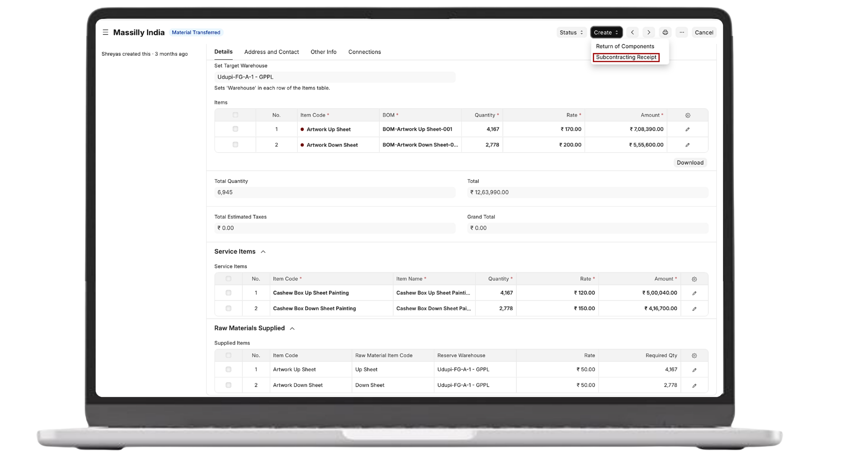Viewport: 868px width, 456px height.
Task: Choose Subcontracting Receipt from Create menu
Action: (626, 57)
